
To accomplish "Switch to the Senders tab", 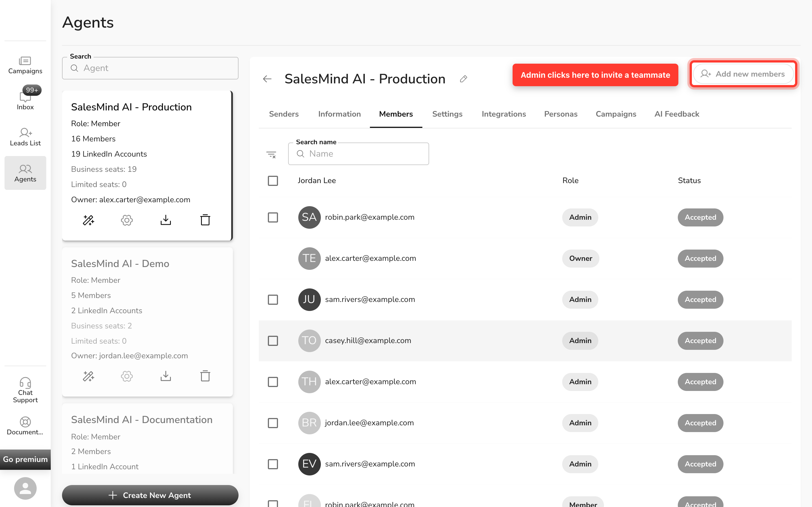I will click(284, 114).
